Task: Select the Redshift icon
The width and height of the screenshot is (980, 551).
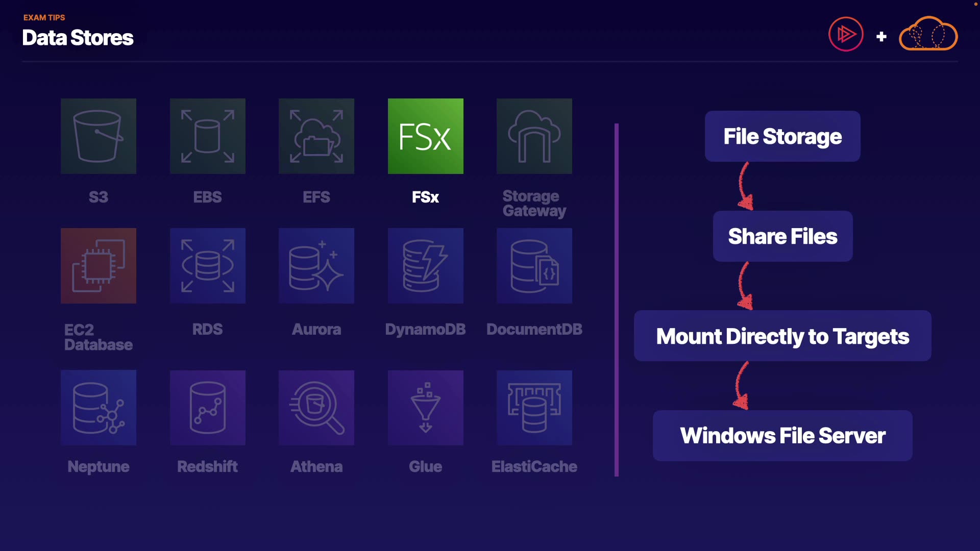Action: click(x=208, y=408)
